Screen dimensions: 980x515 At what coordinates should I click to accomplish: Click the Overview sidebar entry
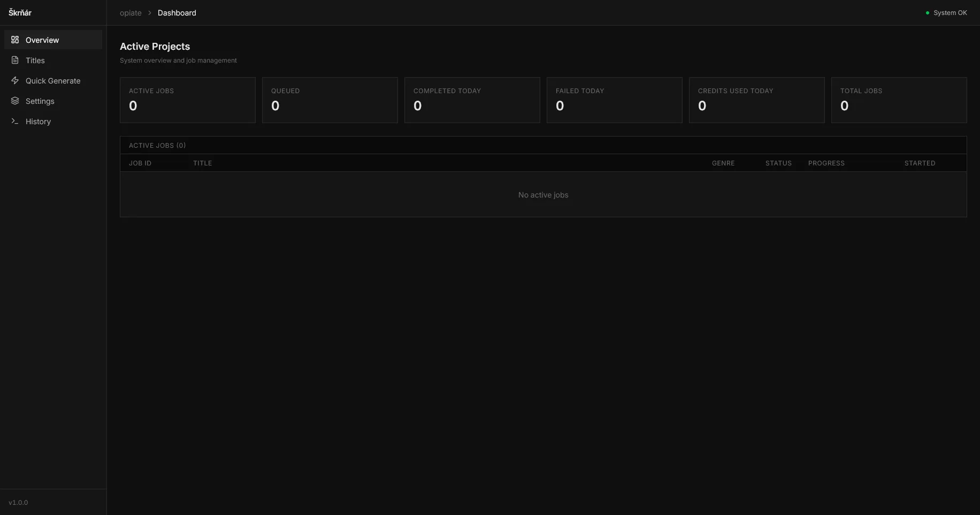click(x=42, y=40)
